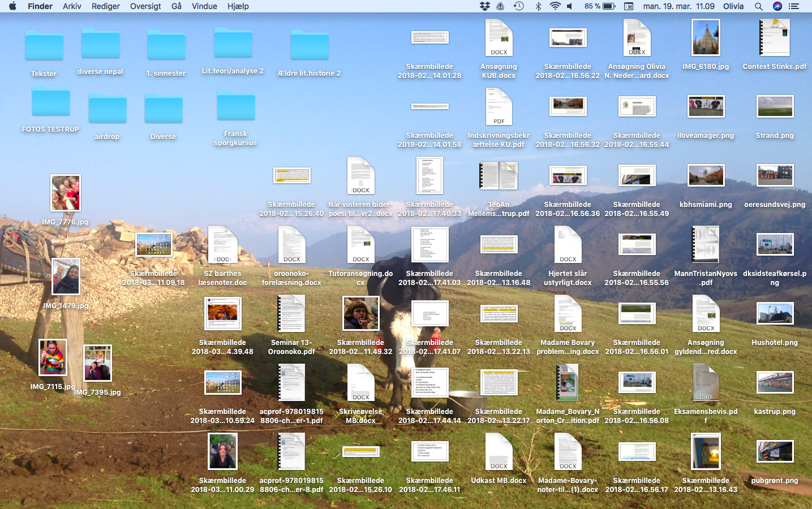The width and height of the screenshot is (812, 509).
Task: Open the Wi-Fi menu
Action: (x=555, y=6)
